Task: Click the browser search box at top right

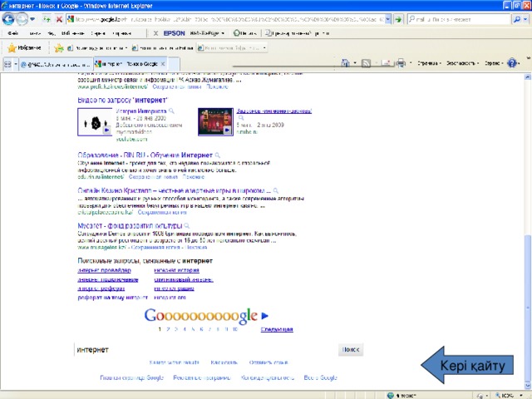Action: 459,19
